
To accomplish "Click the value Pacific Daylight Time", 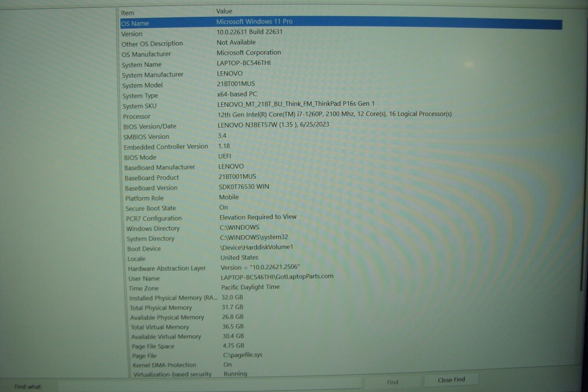I will coord(250,287).
